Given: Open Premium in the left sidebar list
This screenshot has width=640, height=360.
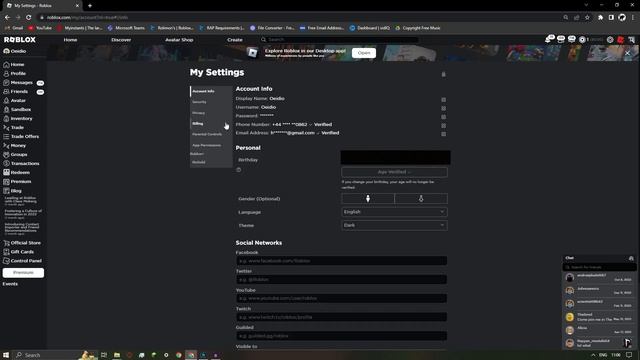Looking at the screenshot, I should [17, 181].
